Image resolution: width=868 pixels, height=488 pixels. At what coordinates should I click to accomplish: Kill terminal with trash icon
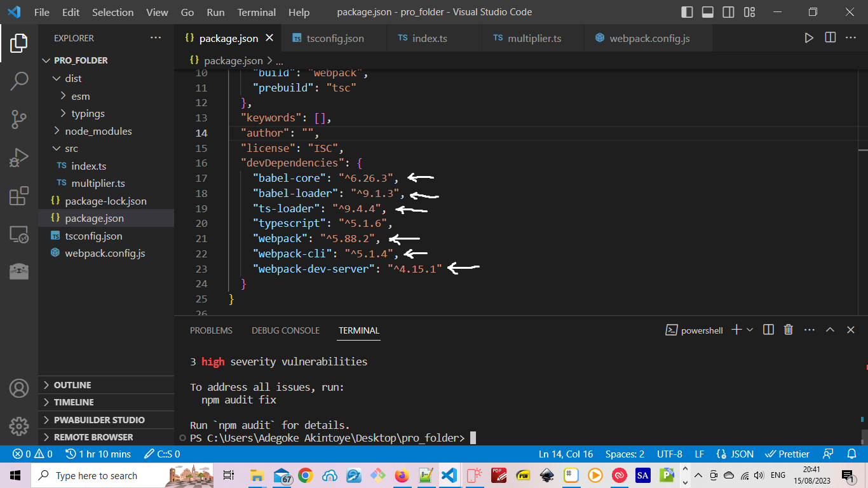788,330
